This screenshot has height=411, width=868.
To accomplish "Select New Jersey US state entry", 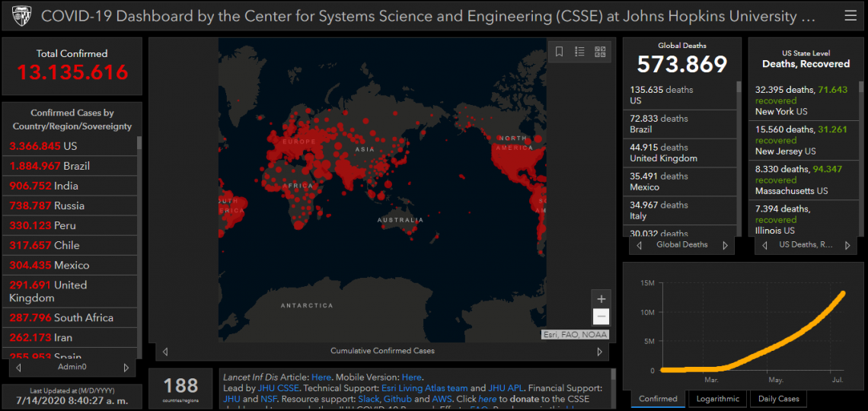I will click(x=804, y=141).
